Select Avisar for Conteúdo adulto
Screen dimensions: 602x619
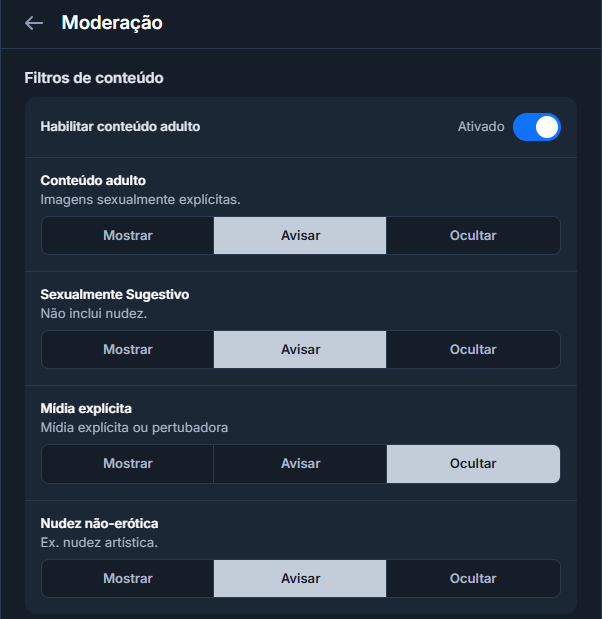tap(300, 236)
